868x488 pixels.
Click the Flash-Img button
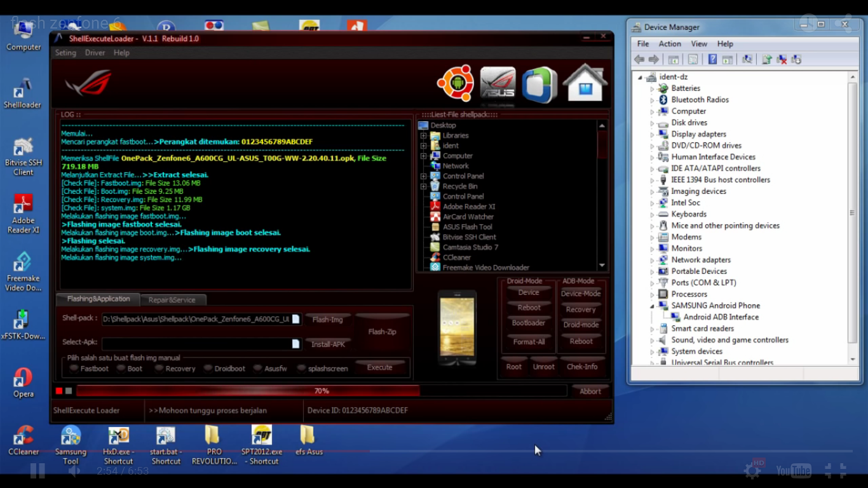(x=327, y=320)
